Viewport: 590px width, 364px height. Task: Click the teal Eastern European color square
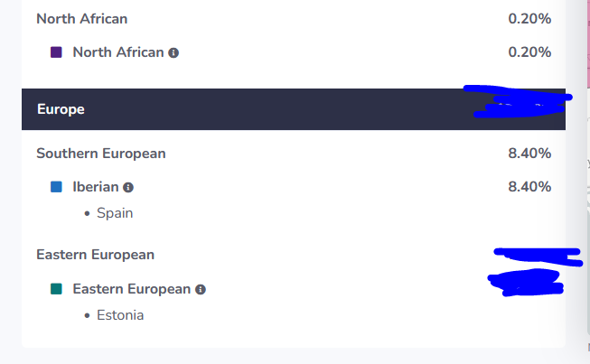[56, 289]
